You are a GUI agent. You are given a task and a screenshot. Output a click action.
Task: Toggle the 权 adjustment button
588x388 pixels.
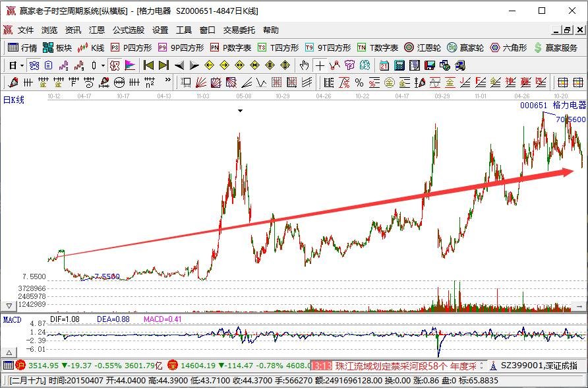click(x=115, y=66)
